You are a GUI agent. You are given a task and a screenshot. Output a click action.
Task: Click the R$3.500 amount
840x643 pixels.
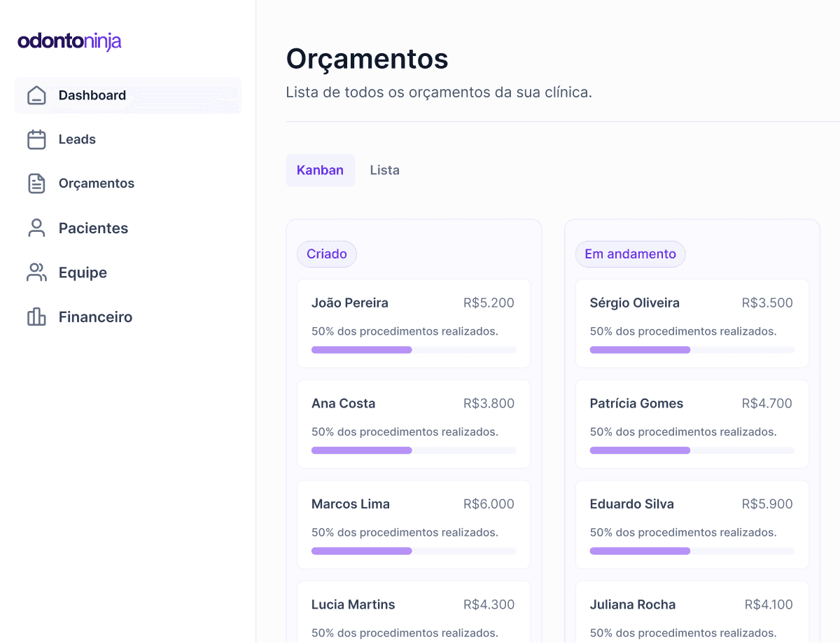click(767, 303)
